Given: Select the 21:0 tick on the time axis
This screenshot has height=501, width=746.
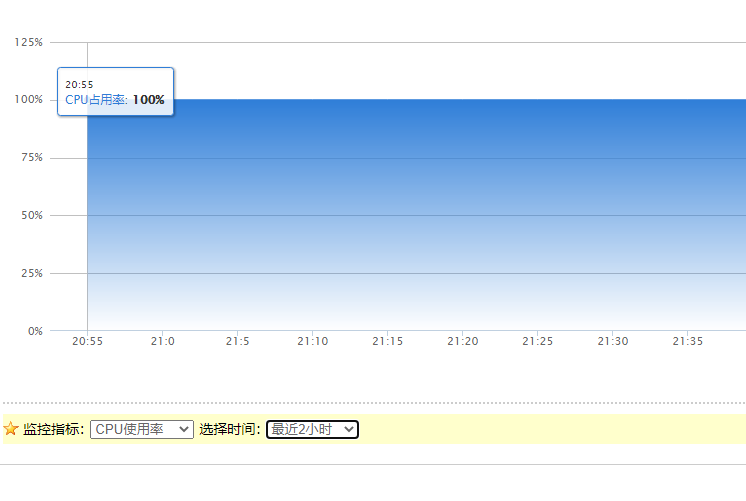Looking at the screenshot, I should (162, 341).
